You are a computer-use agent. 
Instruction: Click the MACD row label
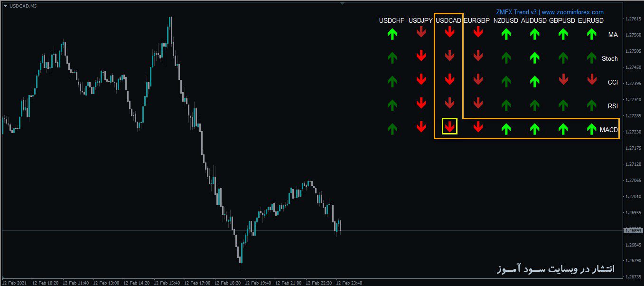pos(609,129)
